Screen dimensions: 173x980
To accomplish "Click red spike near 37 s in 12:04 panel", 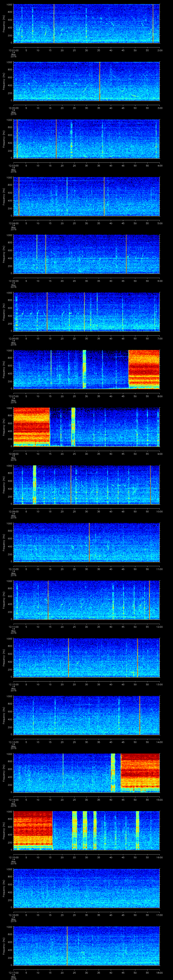I will tap(104, 197).
